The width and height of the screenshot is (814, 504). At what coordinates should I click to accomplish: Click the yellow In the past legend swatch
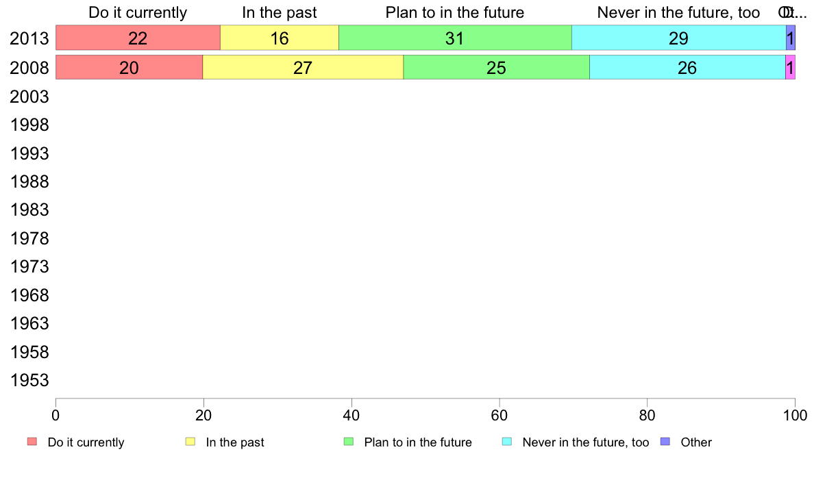click(190, 442)
